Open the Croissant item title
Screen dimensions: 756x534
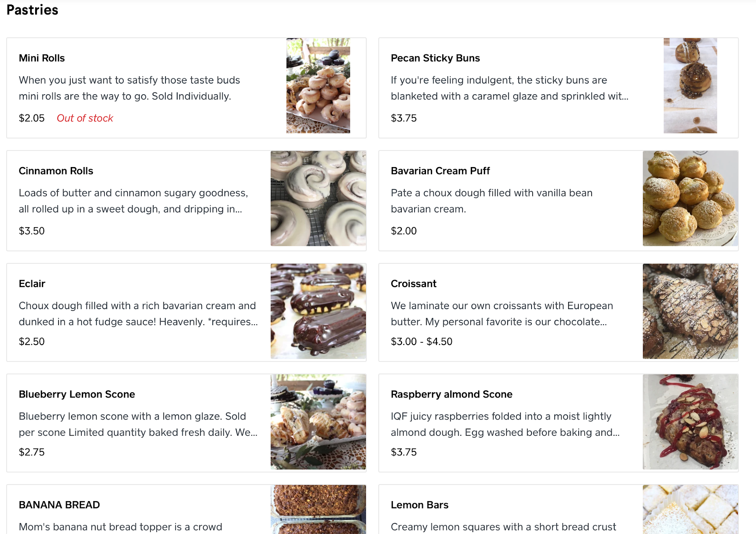[414, 284]
